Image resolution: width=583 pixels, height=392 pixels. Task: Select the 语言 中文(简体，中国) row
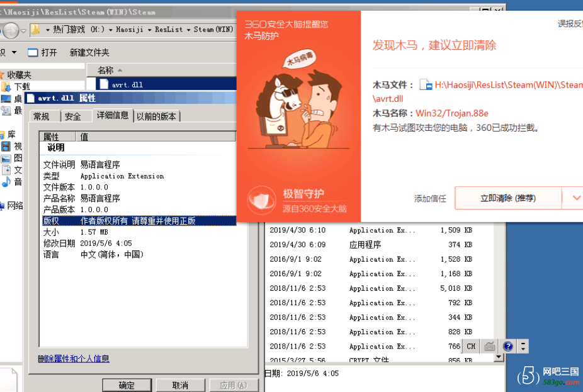[x=139, y=255]
